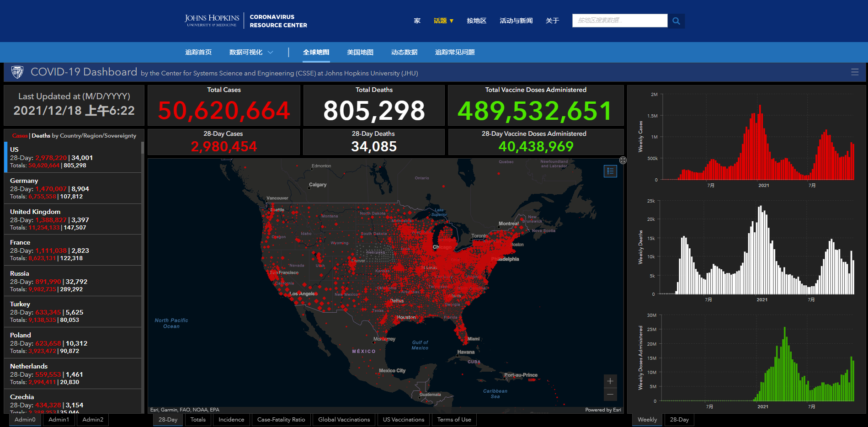Switch charts to 28-Day tab

pos(679,420)
